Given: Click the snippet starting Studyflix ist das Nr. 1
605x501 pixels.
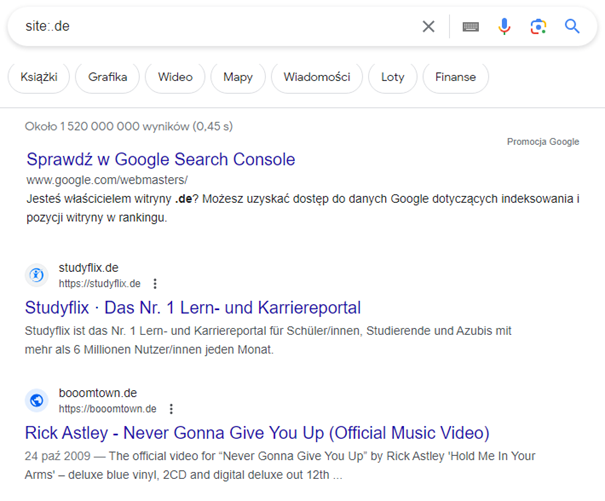Looking at the screenshot, I should 268,340.
